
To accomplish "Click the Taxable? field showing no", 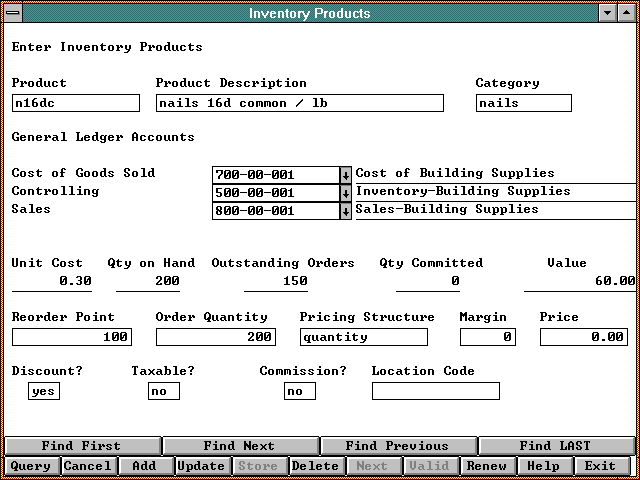I will (163, 391).
